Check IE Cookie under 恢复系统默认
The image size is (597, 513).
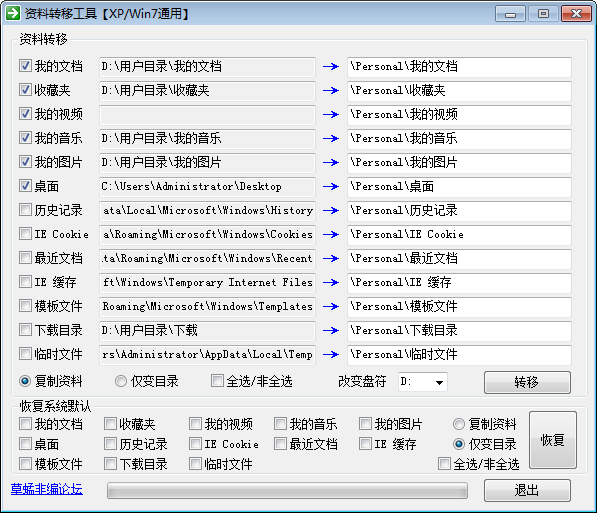pos(195,444)
